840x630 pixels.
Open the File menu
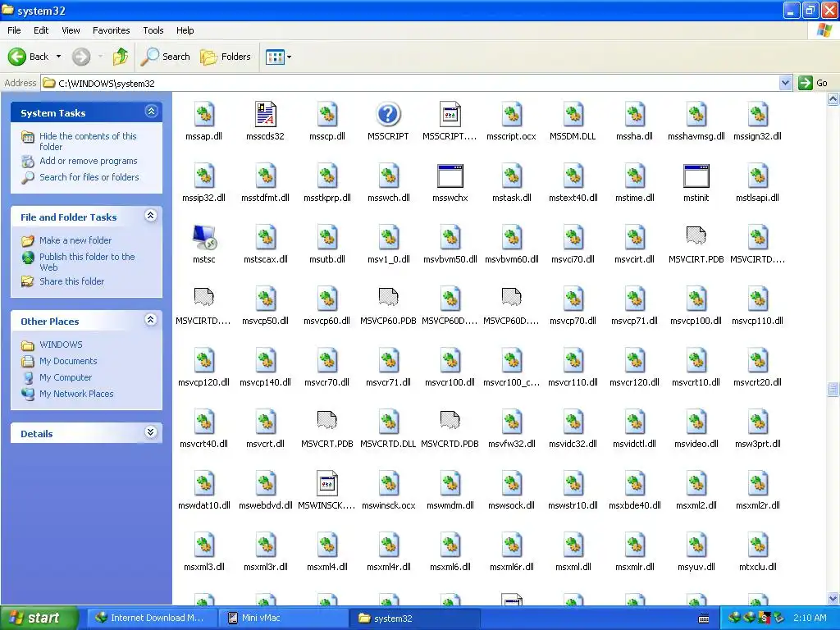coord(14,30)
